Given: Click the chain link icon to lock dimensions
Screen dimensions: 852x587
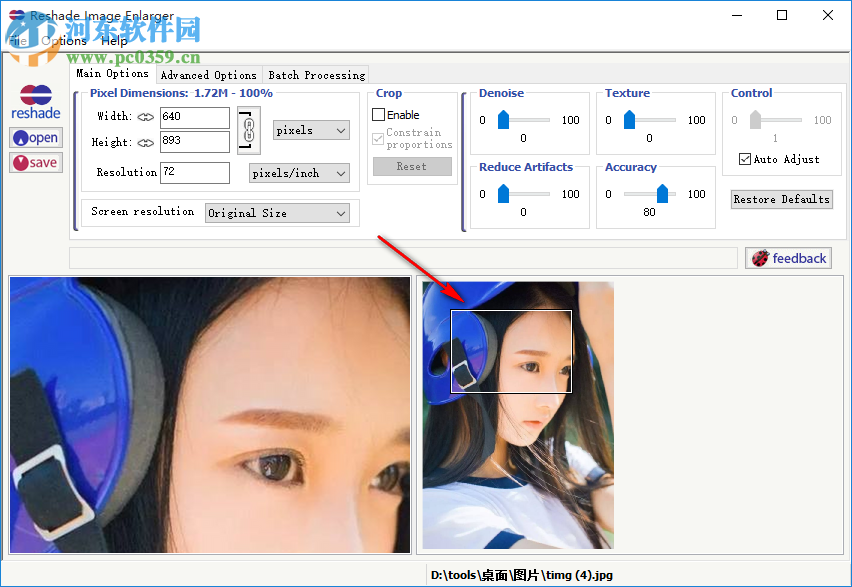Looking at the screenshot, I should (x=248, y=130).
